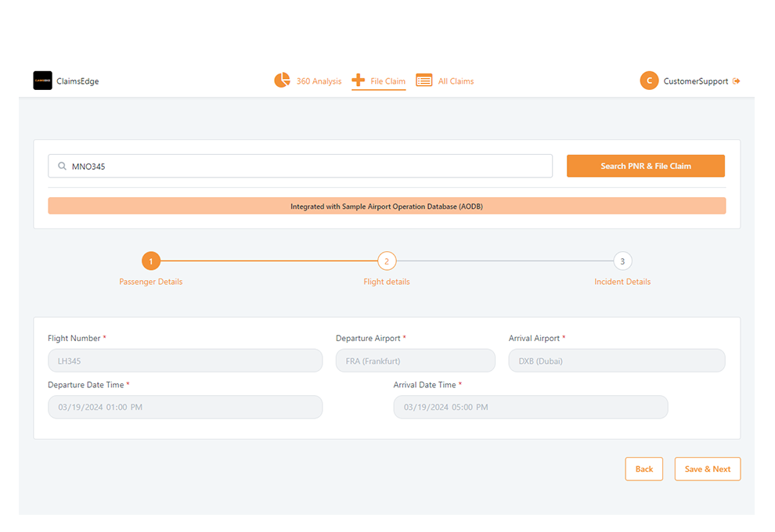Open the 360 Analysis tab
775x532 pixels.
[319, 81]
